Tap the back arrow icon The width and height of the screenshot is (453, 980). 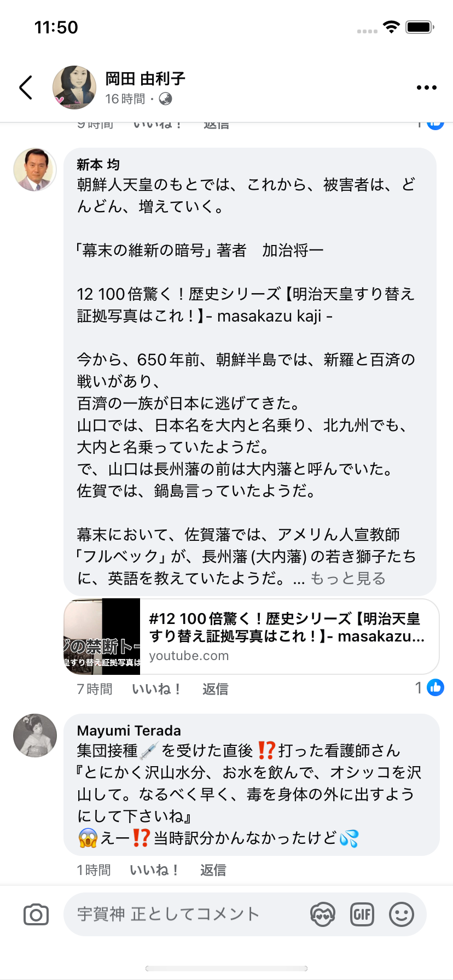click(x=26, y=87)
